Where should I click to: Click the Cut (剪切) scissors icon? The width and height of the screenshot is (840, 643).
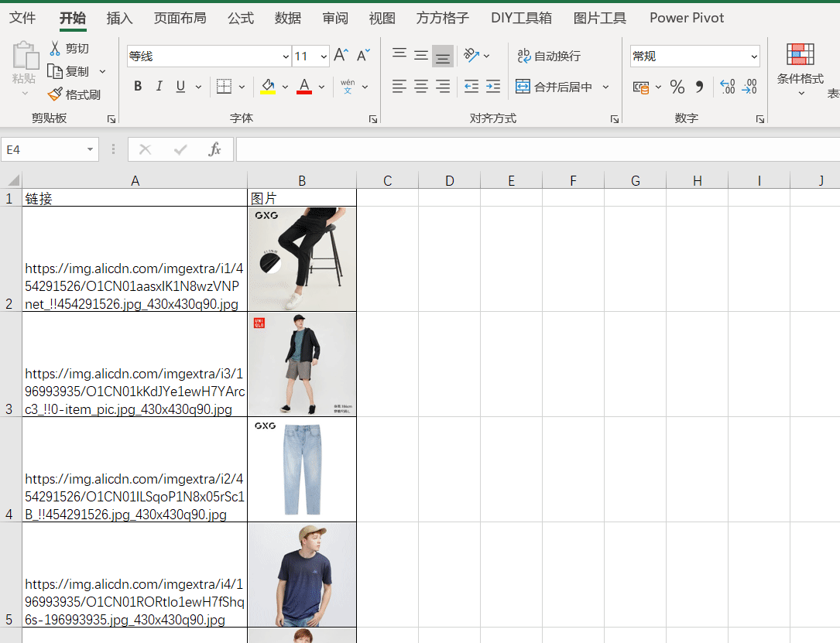55,48
